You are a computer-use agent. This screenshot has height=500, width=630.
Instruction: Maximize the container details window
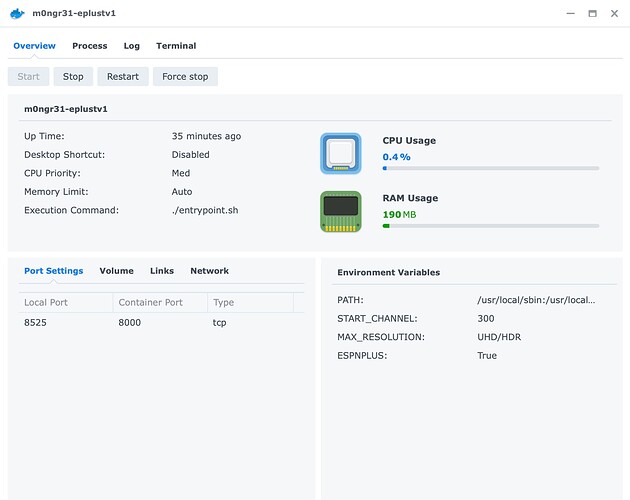coord(592,14)
